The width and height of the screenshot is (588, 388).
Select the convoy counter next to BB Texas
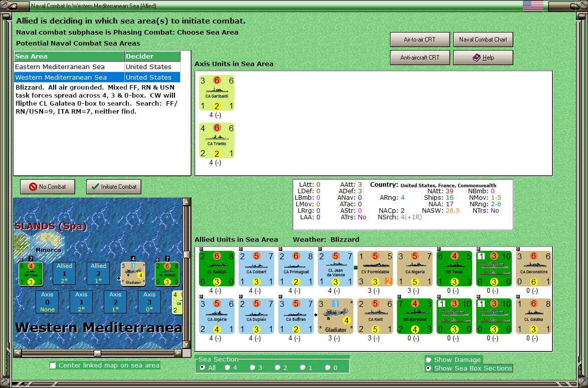point(493,268)
